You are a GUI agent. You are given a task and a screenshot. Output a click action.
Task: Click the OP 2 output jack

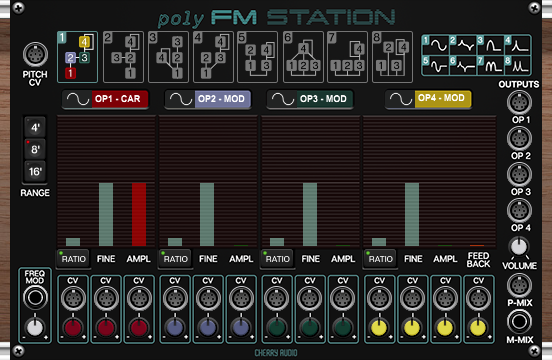point(519,138)
